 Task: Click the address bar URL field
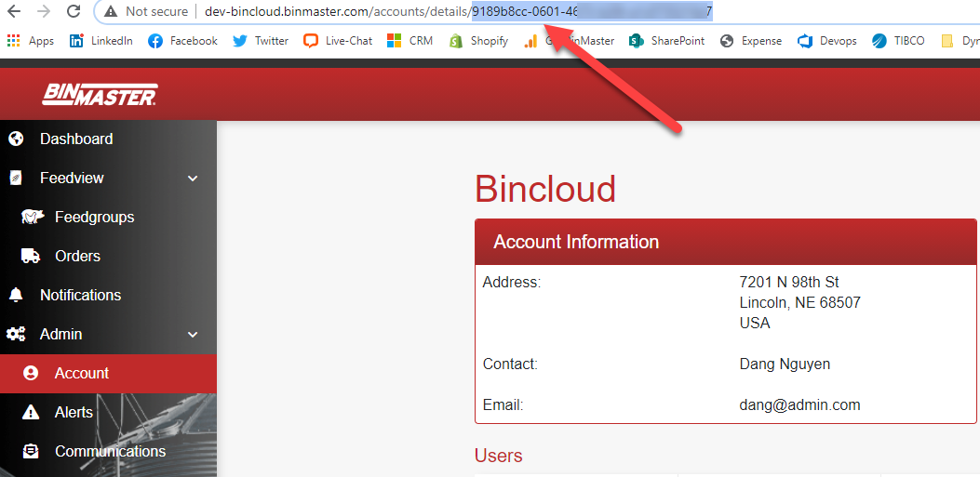point(538,11)
